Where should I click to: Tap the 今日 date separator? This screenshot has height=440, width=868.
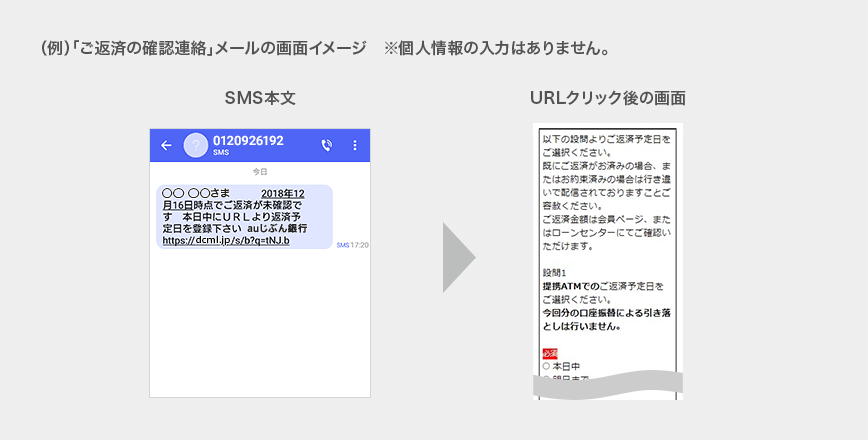(x=260, y=172)
